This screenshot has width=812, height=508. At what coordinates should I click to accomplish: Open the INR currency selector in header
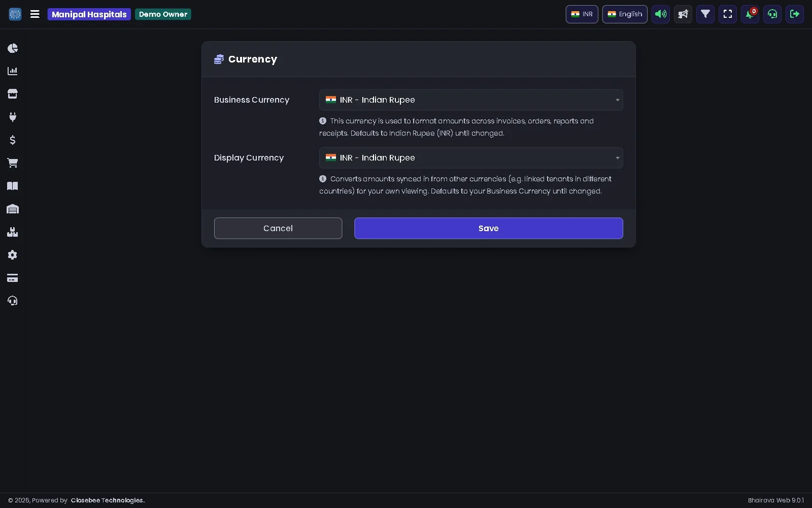pos(582,14)
